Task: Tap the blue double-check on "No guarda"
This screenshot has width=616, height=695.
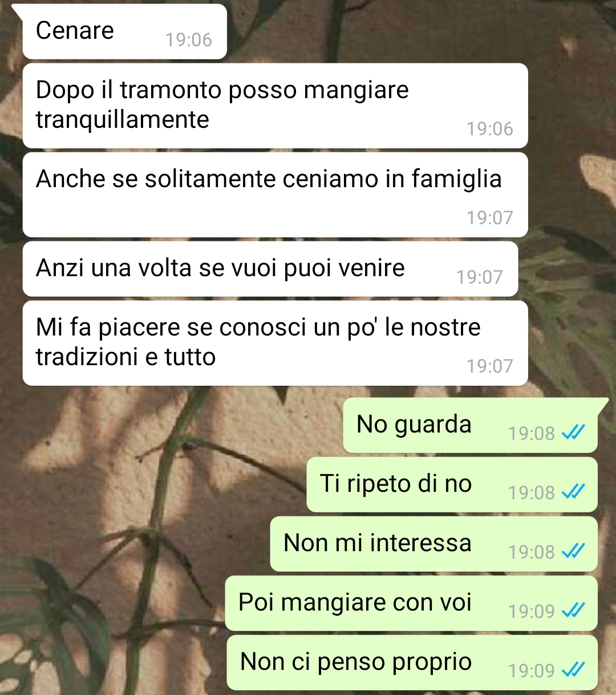Action: click(x=573, y=433)
